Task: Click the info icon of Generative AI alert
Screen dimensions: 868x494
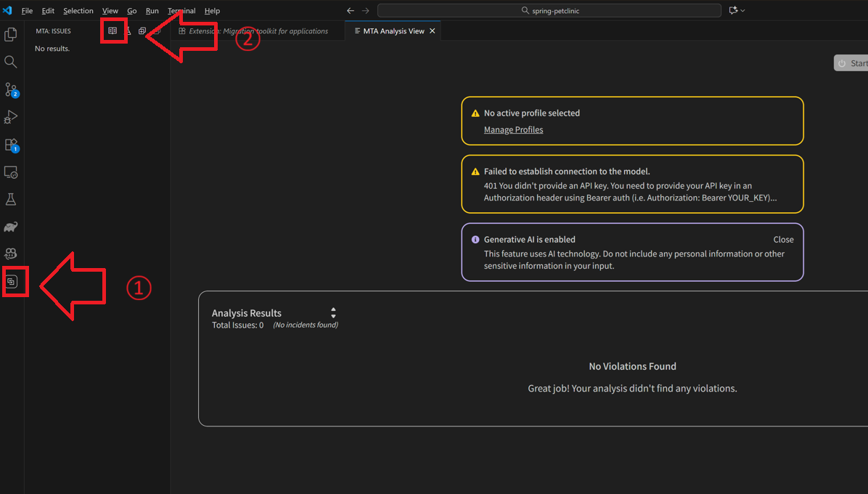Action: 475,240
